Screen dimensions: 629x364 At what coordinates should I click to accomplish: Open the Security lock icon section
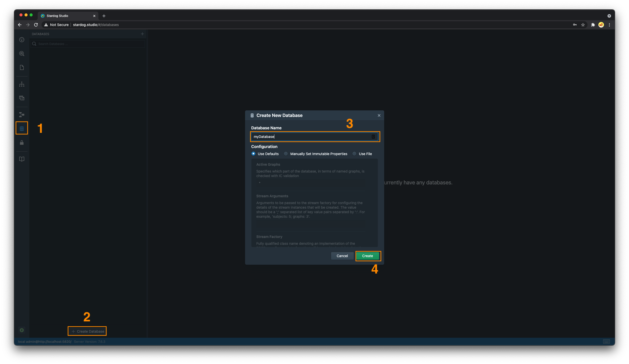click(x=22, y=143)
